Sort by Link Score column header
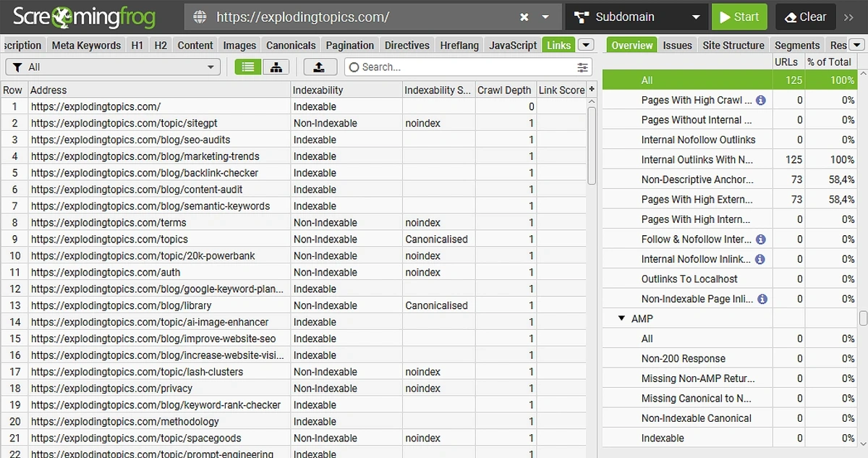Viewport: 868px width, 458px height. click(x=561, y=90)
